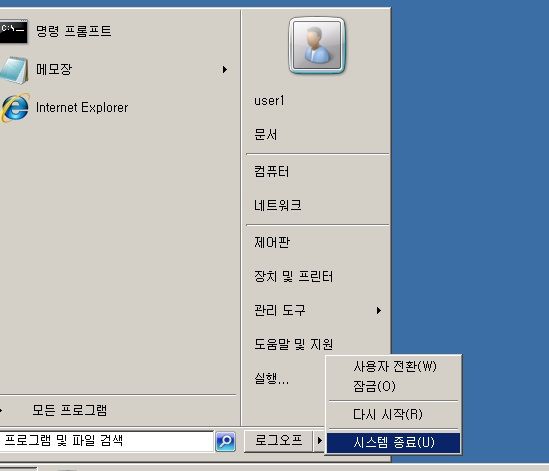Click 실행... to open Run

[272, 378]
